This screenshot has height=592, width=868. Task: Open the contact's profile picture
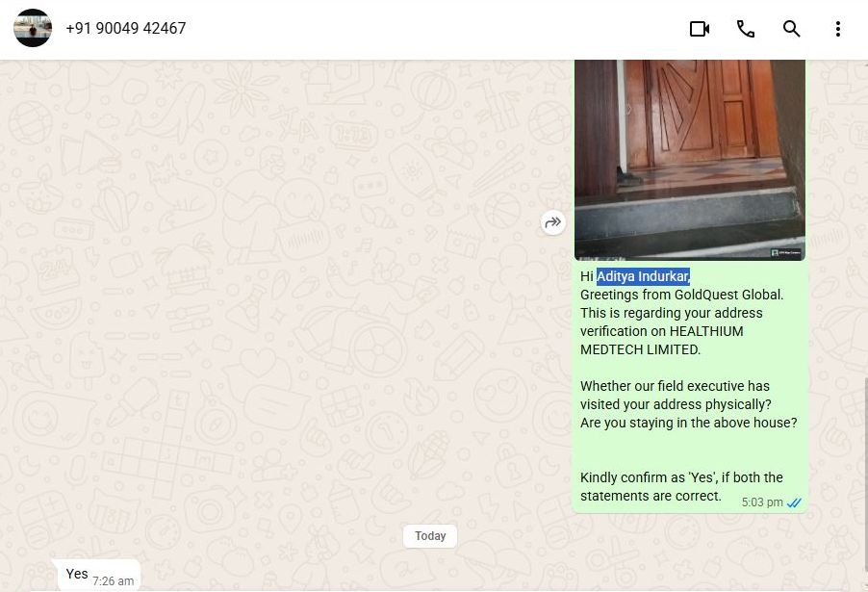tap(33, 28)
